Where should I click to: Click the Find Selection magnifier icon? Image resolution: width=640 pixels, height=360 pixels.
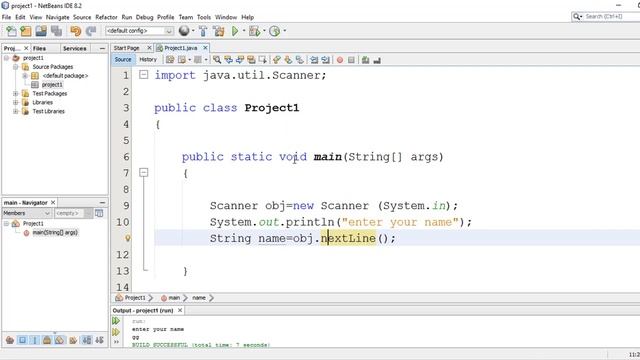(217, 60)
